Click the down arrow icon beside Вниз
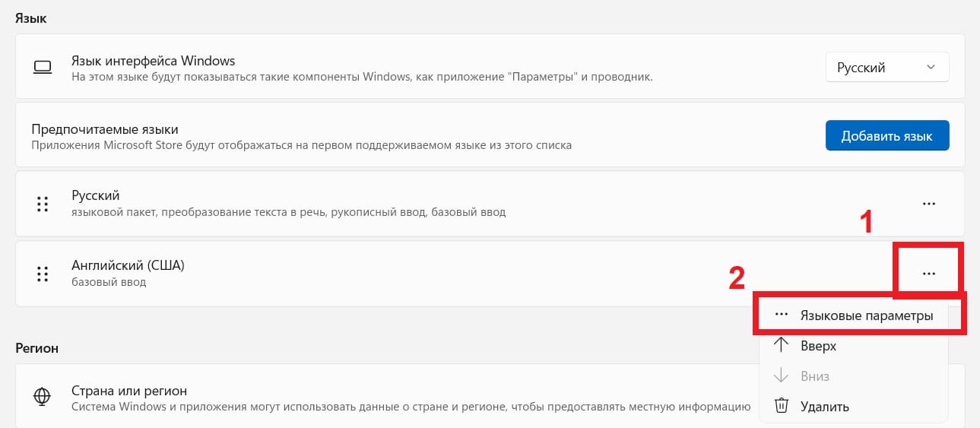Screen dimensions: 980x428 [x=780, y=376]
